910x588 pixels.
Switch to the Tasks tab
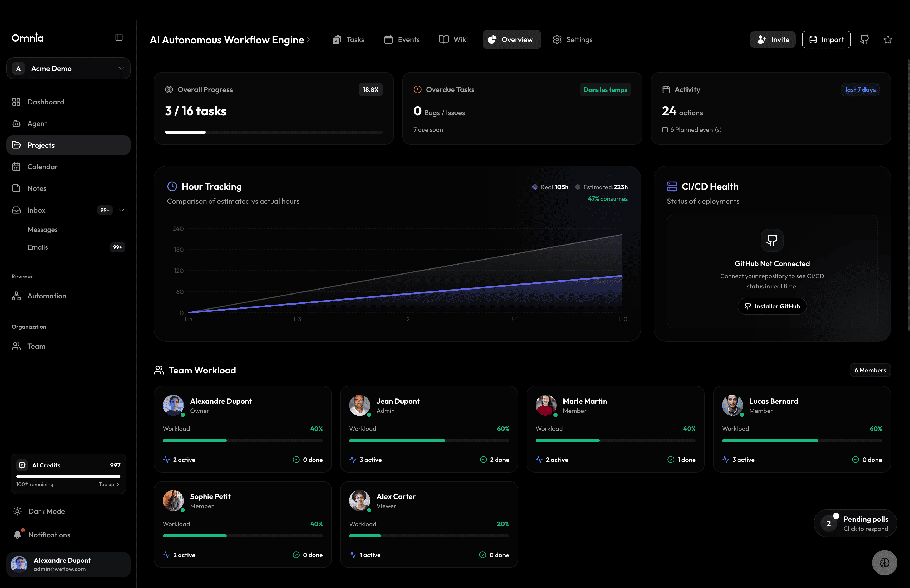348,39
